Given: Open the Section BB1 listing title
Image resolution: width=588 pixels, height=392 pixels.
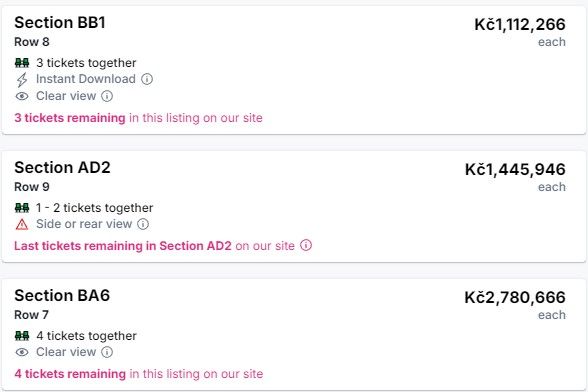Looking at the screenshot, I should coord(60,23).
